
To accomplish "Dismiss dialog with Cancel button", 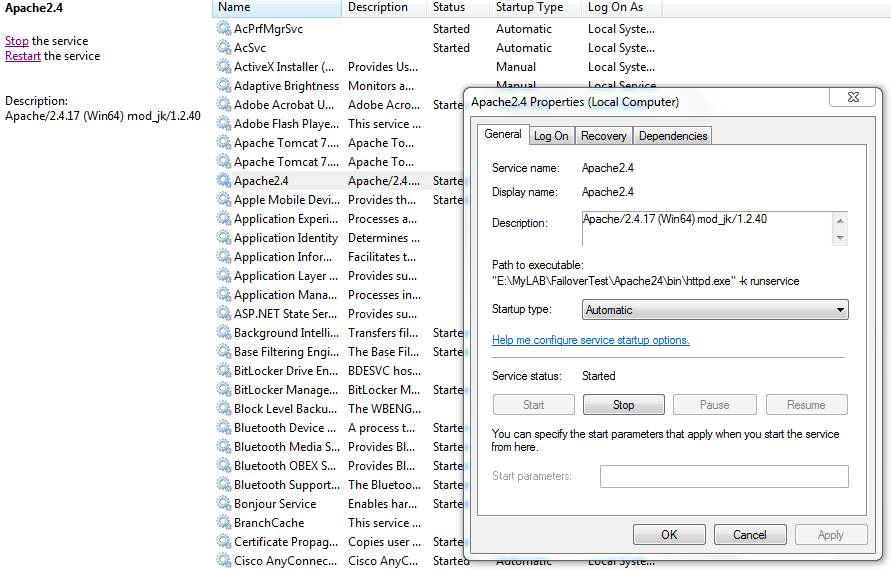I will tap(750, 535).
